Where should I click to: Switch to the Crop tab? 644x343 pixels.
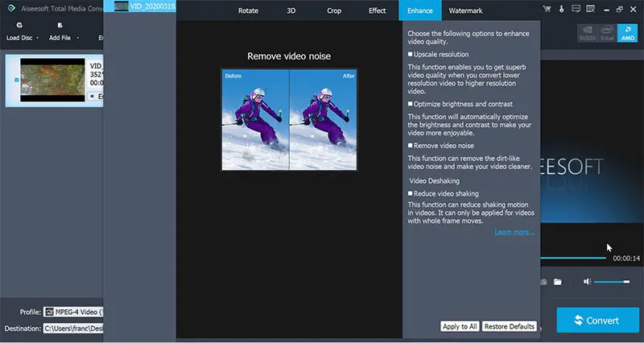coord(334,10)
